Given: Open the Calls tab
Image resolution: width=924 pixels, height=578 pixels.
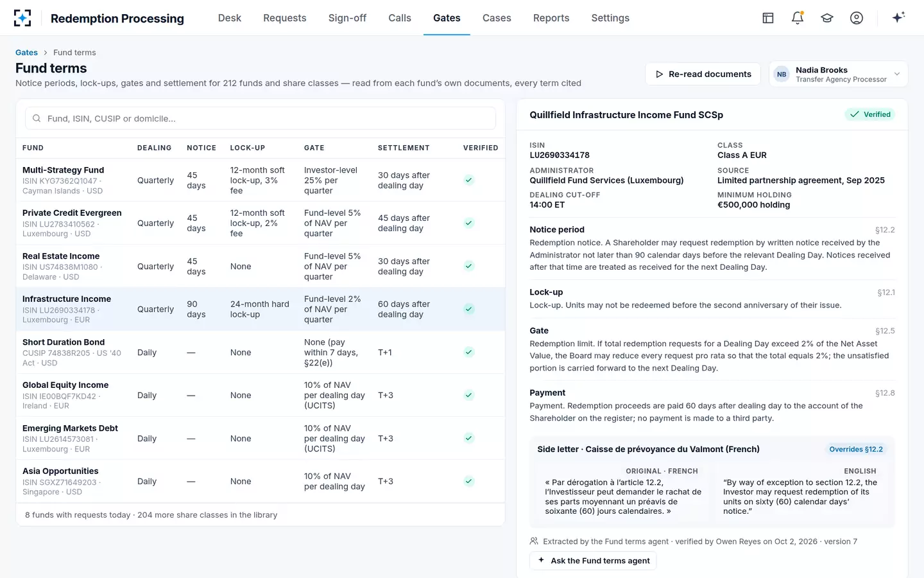Looking at the screenshot, I should click(x=400, y=18).
